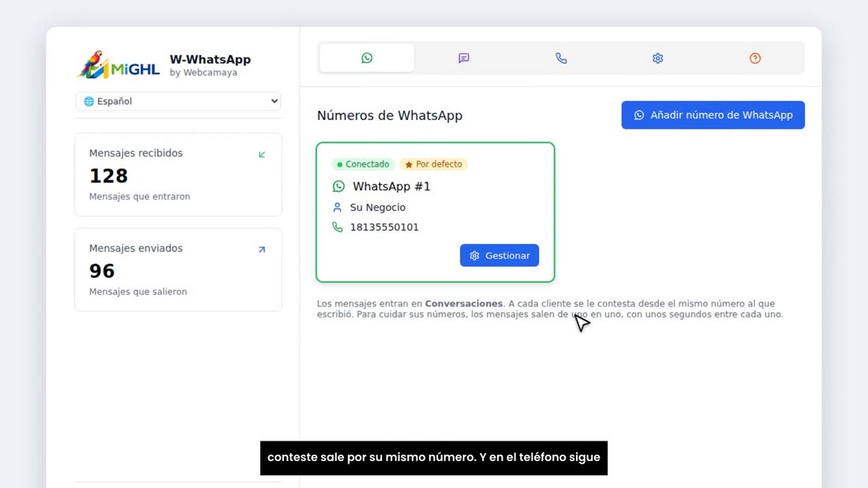Image resolution: width=868 pixels, height=488 pixels.
Task: Select the WhatsApp #1 title
Action: tap(391, 186)
